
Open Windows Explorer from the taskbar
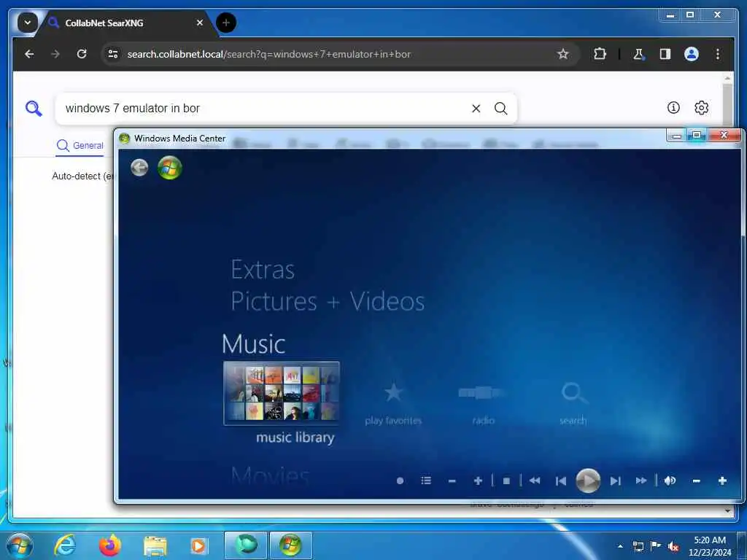pos(155,545)
